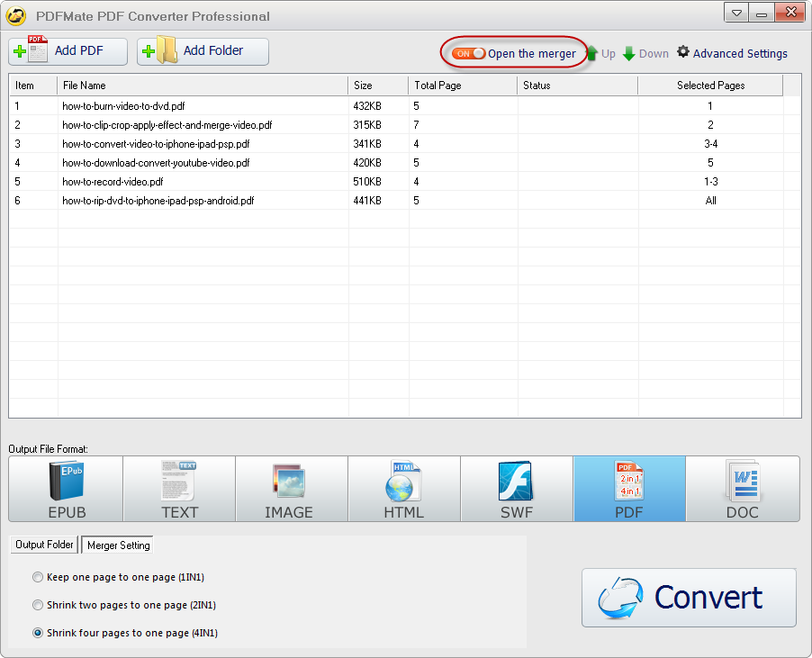Move the selected file Down
Viewport: 812px width, 658px height.
(x=645, y=53)
